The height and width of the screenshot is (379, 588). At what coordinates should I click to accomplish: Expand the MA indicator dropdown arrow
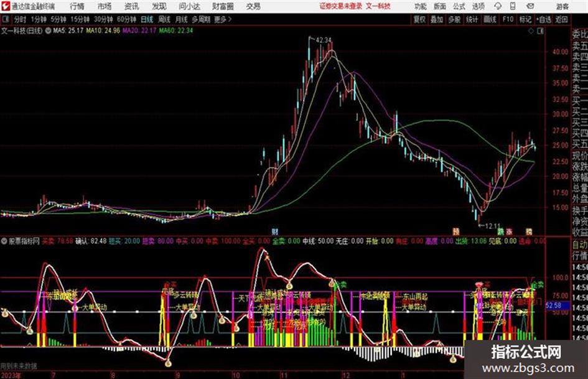49,30
